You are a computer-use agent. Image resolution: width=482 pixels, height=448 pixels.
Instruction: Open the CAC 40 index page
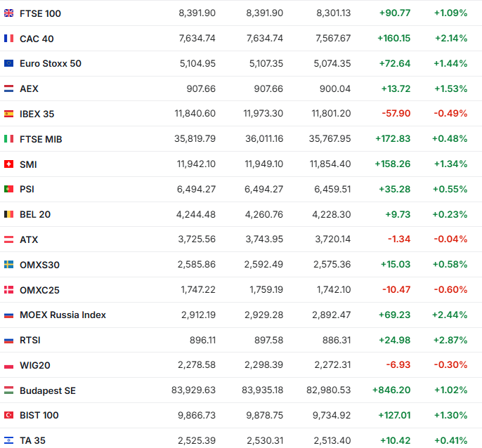click(37, 39)
